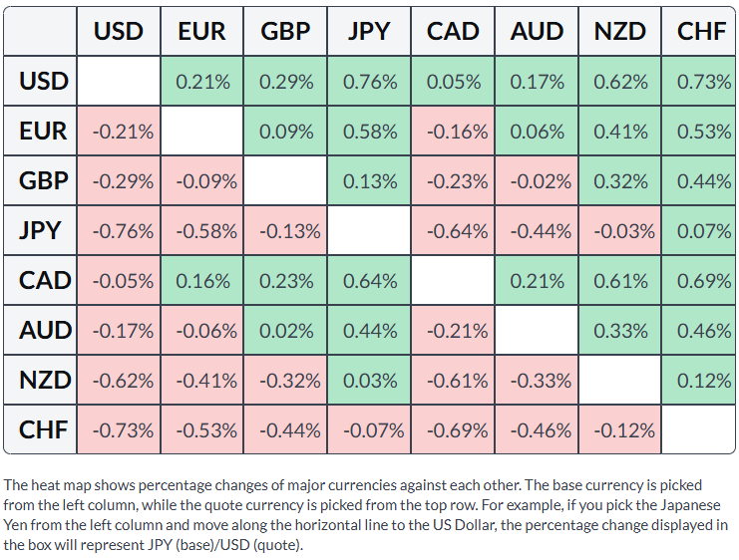Select the EUR/GBP cell showing 0.09%
The width and height of the screenshot is (739, 560).
[x=285, y=131]
